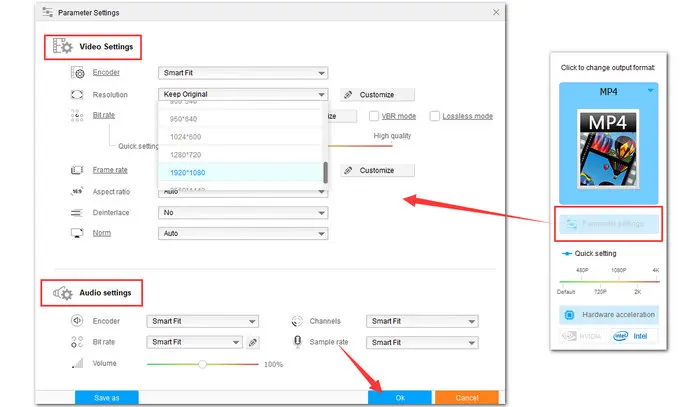700x407 pixels.
Task: Toggle the Hardware acceleration button
Action: [x=608, y=315]
